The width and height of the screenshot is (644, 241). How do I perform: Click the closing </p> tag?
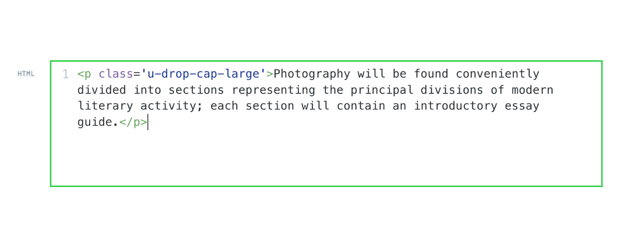tap(133, 122)
